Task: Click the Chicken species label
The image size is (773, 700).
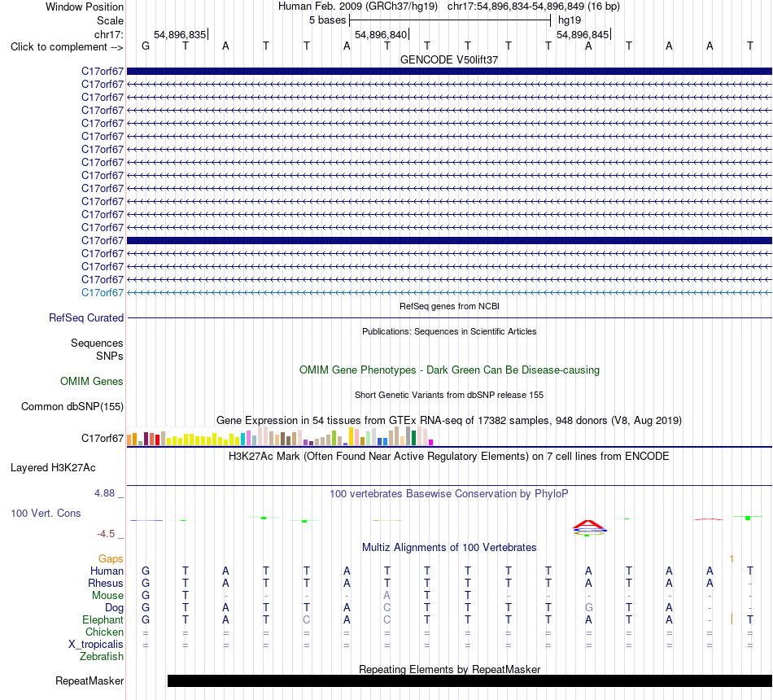Action: click(104, 632)
